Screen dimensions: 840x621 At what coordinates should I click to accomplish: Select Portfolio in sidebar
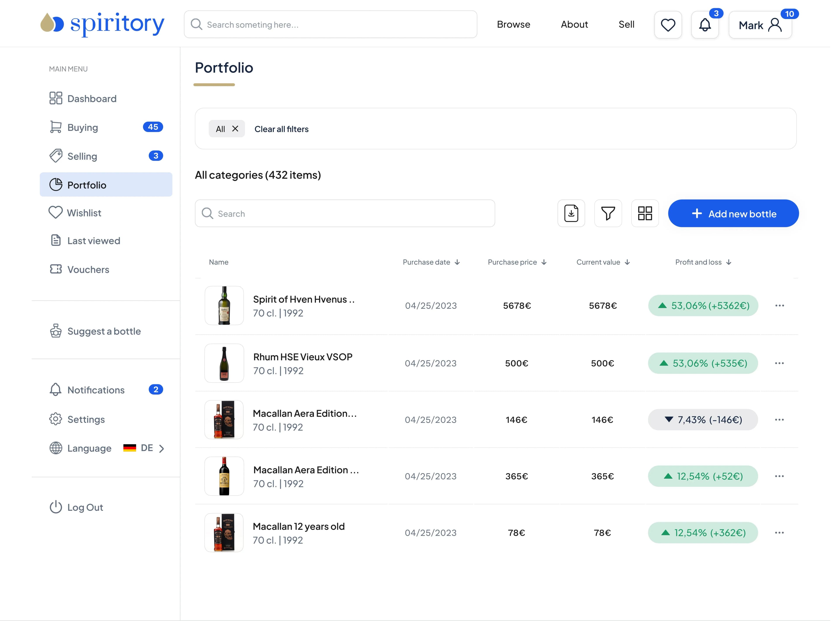(106, 185)
